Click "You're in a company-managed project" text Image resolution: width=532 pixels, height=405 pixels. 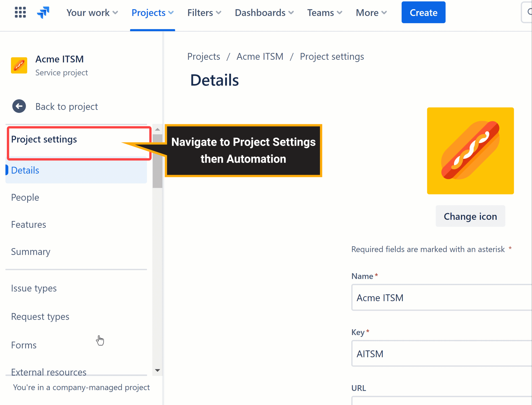point(81,387)
